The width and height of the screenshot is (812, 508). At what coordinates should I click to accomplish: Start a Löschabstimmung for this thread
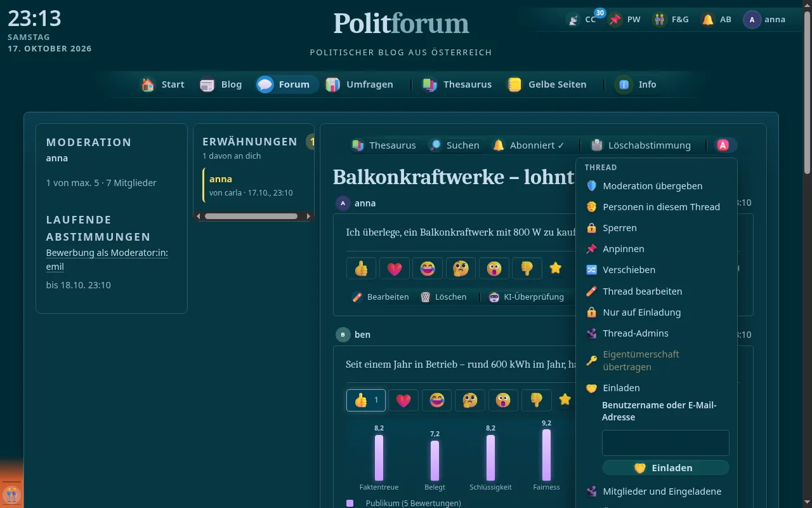640,145
